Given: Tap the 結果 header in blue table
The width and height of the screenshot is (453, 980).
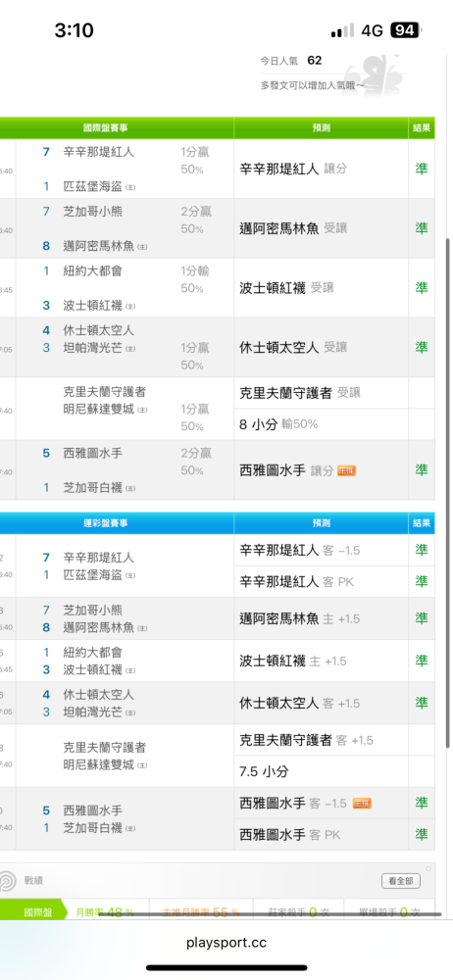Looking at the screenshot, I should (x=422, y=523).
